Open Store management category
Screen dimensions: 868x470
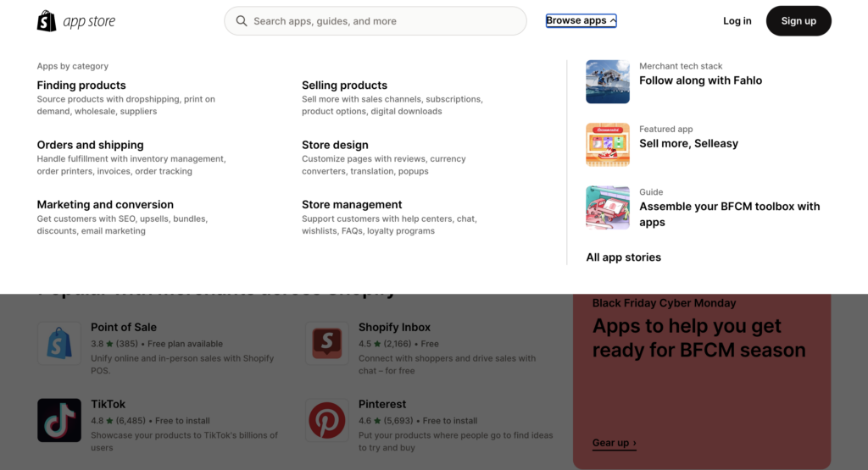352,205
